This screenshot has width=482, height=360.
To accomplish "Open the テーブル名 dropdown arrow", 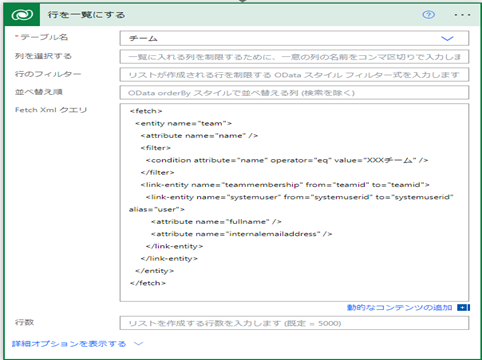I will (447, 38).
